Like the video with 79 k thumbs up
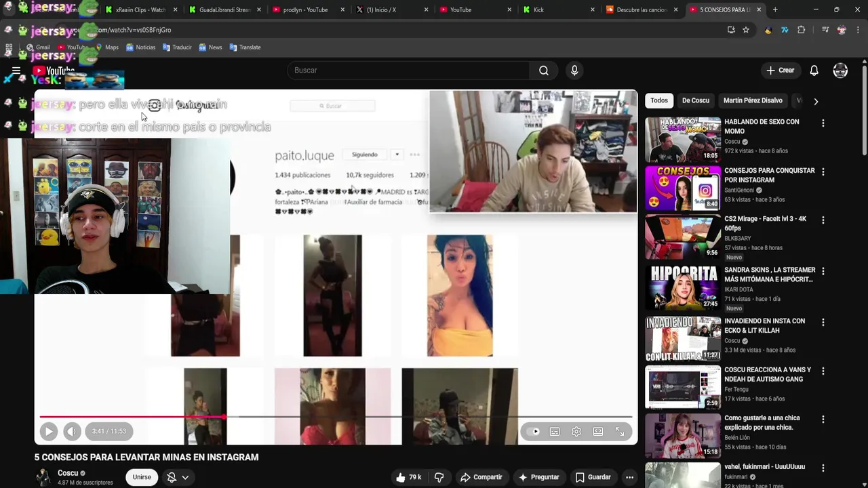The width and height of the screenshot is (868, 488). tap(408, 477)
